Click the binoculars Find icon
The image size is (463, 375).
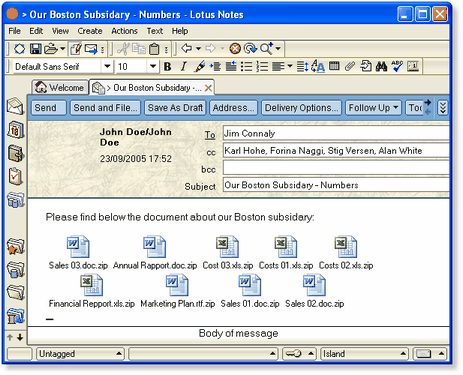(x=381, y=67)
